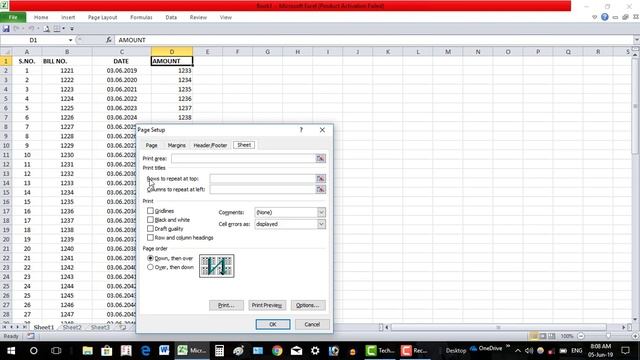Open the Data ribbon tab
The width and height of the screenshot is (640, 360).
pos(171,17)
